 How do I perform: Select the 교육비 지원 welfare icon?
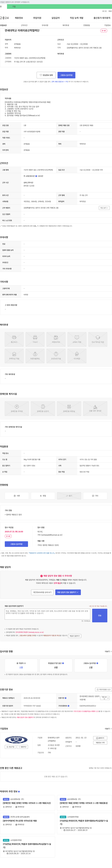point(77,339)
